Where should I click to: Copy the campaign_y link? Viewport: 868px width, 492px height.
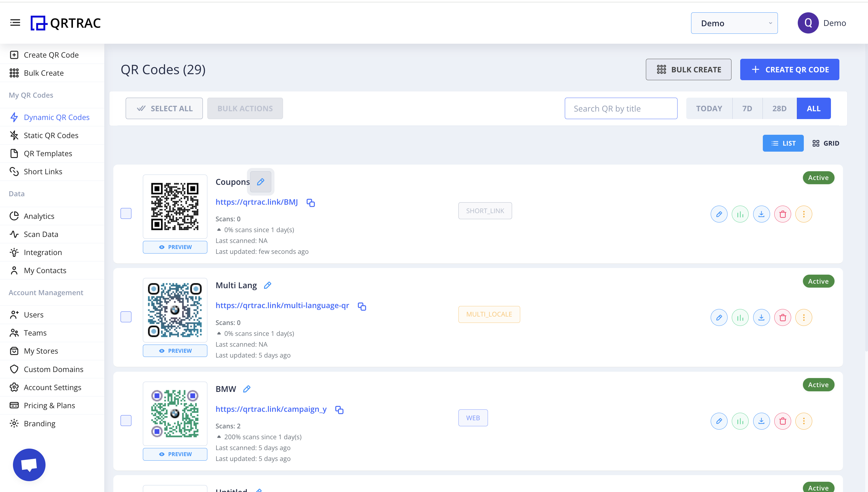[339, 410]
